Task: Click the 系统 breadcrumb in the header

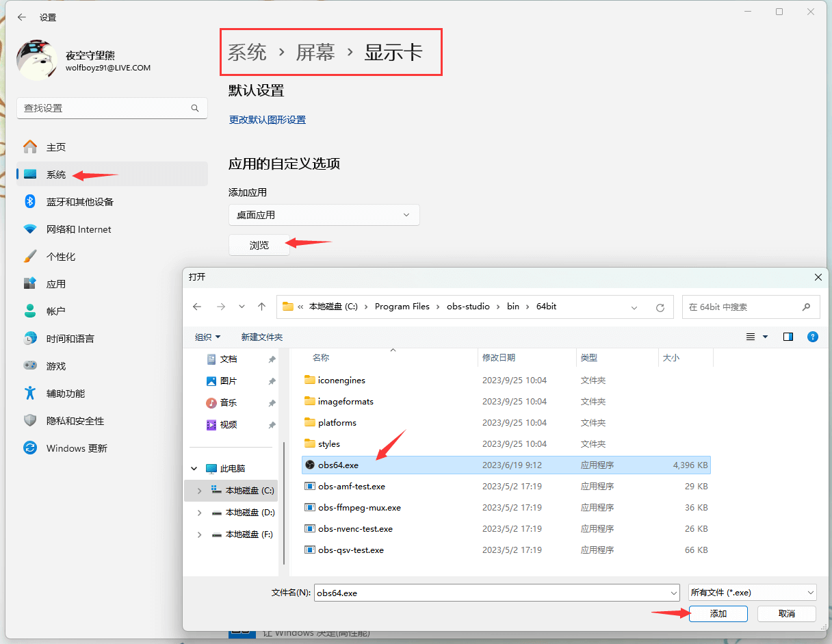Action: 247,52
